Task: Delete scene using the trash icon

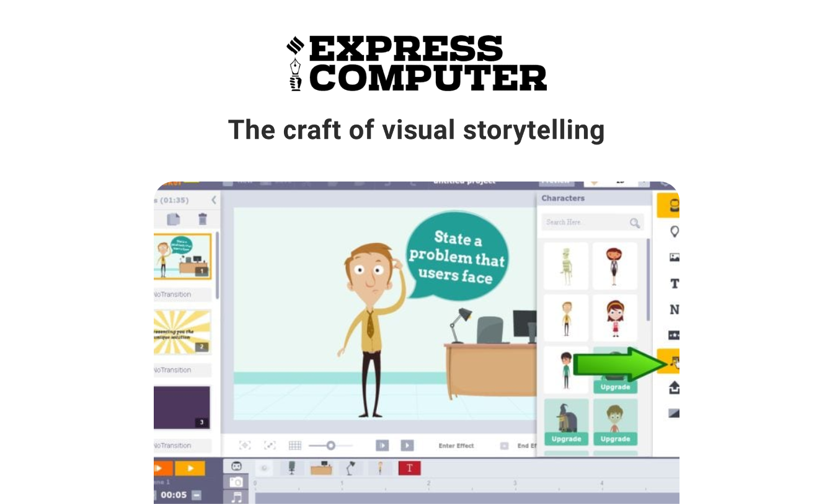Action: pyautogui.click(x=202, y=219)
